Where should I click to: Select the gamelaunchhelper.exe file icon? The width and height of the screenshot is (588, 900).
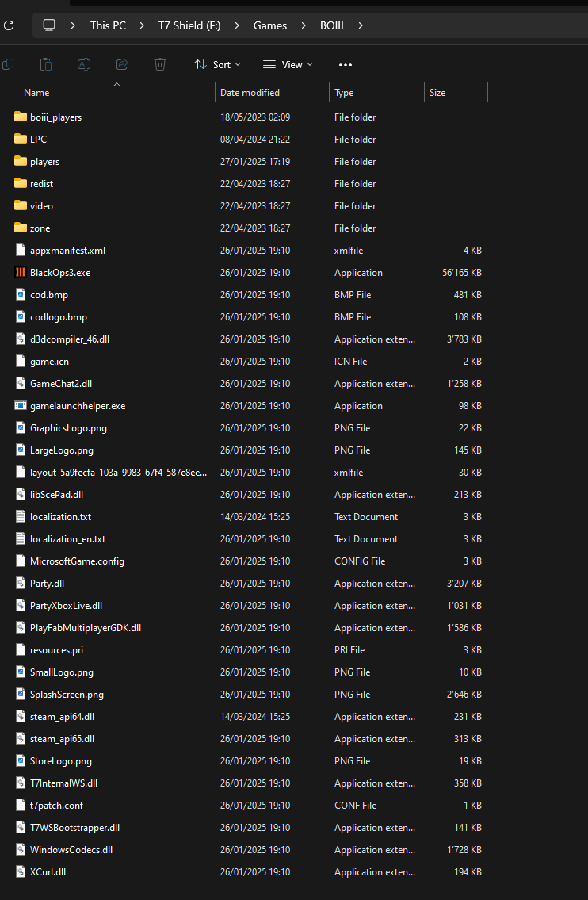click(x=21, y=406)
